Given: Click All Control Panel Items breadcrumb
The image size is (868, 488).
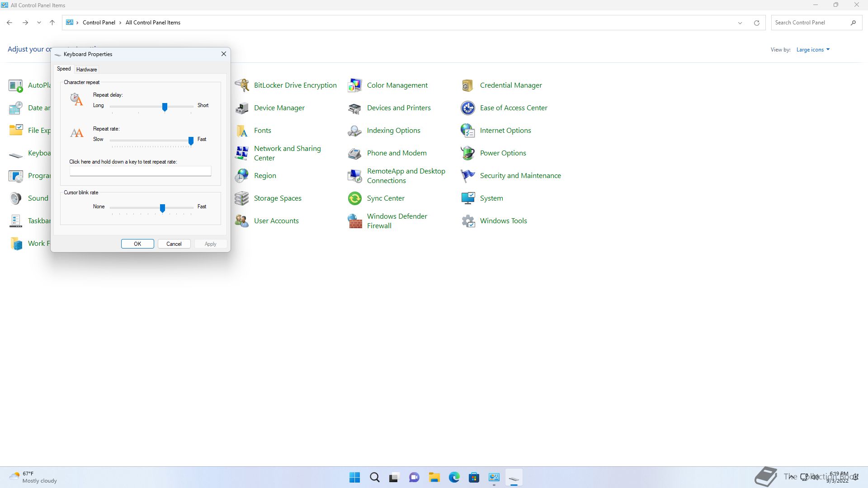Looking at the screenshot, I should pos(153,23).
